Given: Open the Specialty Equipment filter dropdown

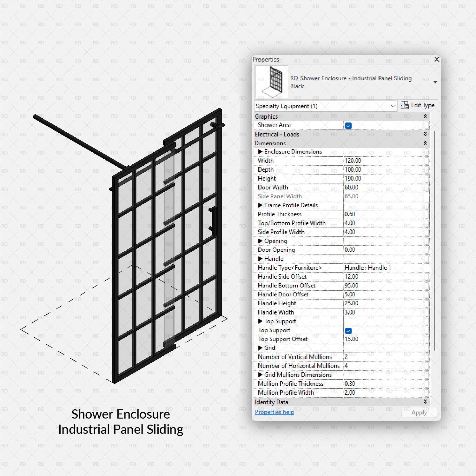Looking at the screenshot, I should [393, 106].
